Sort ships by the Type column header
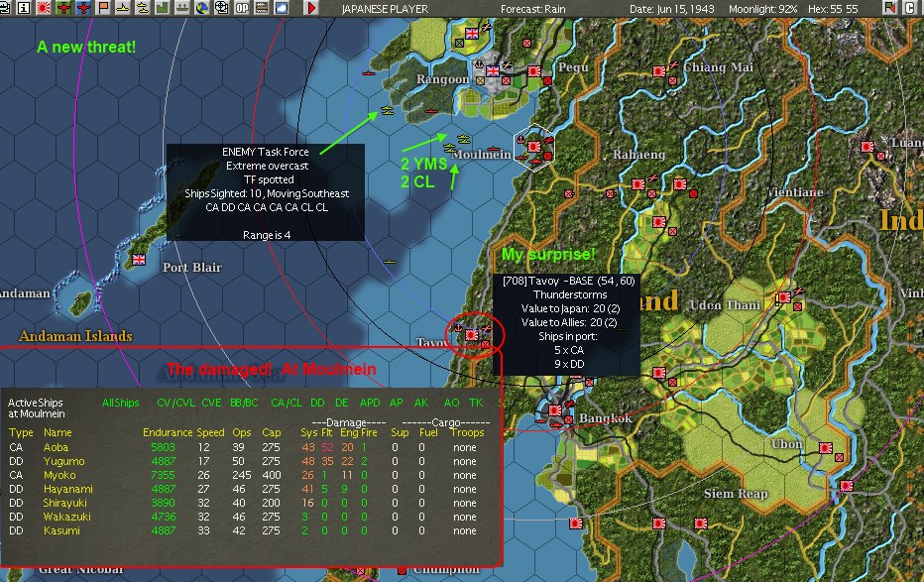Screen dimensions: 924x582 (21, 432)
